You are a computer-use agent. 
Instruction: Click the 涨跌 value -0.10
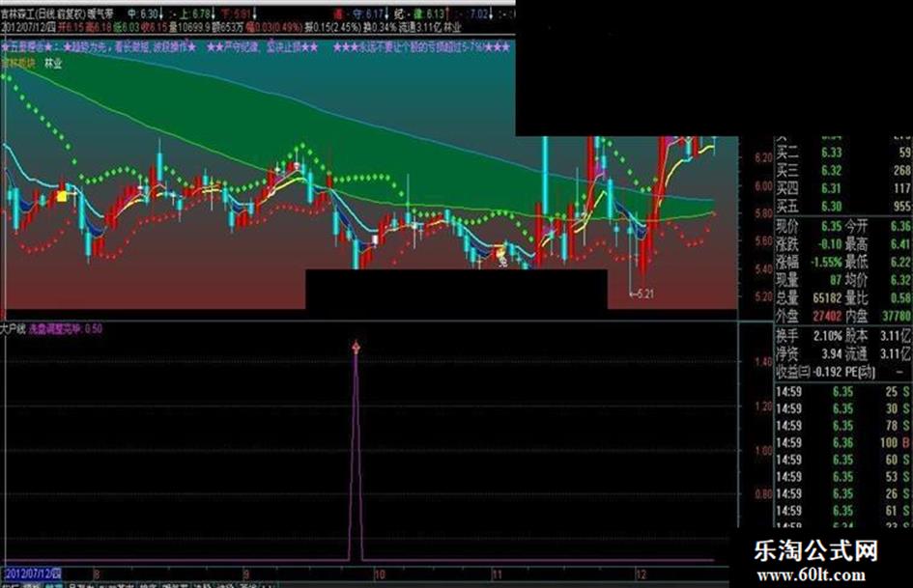(828, 244)
